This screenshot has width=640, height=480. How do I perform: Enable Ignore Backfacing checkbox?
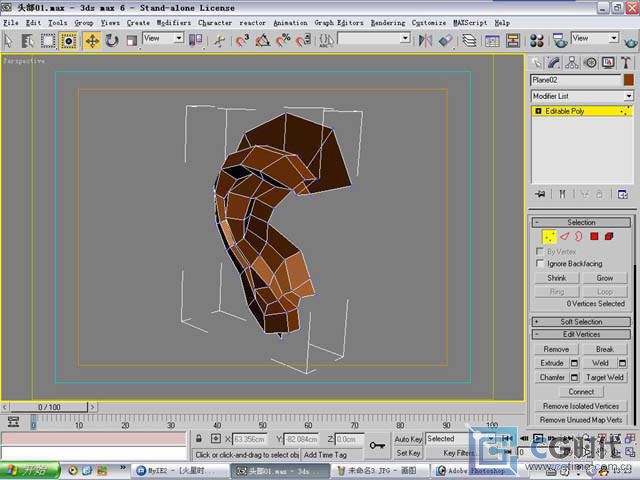coord(540,263)
